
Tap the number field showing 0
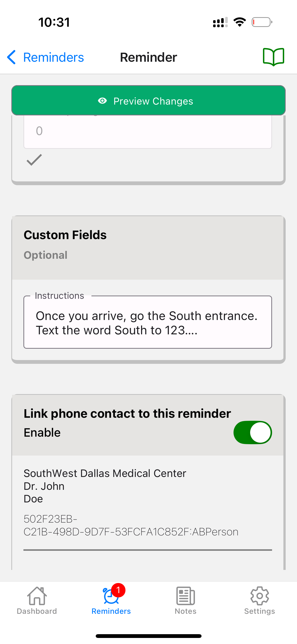pos(148,131)
